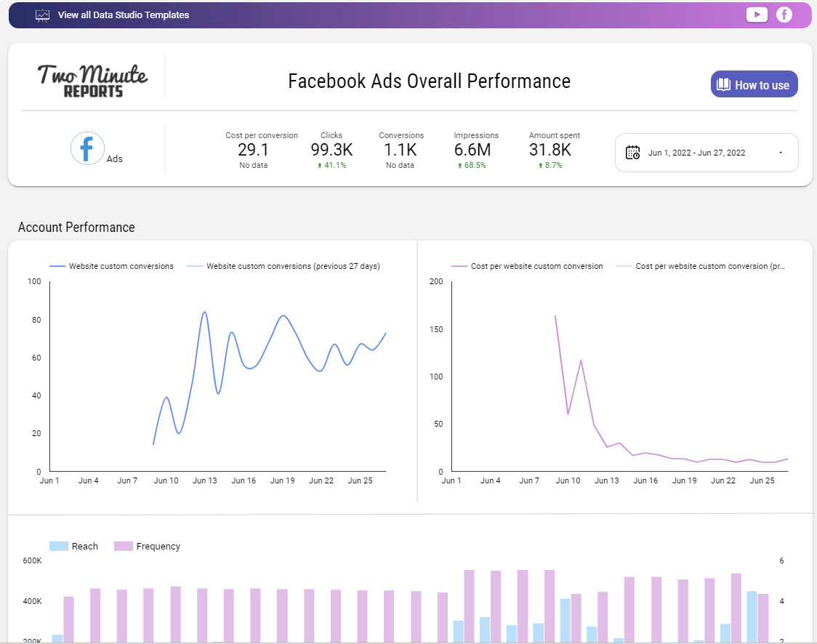Screen dimensions: 817x644
Task: Open the Jun 1, 2022 - Jun 27, 2022 date range
Action: 707,153
